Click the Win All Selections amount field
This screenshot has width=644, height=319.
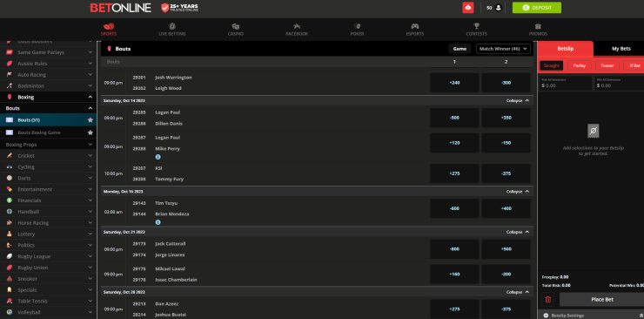620,84
